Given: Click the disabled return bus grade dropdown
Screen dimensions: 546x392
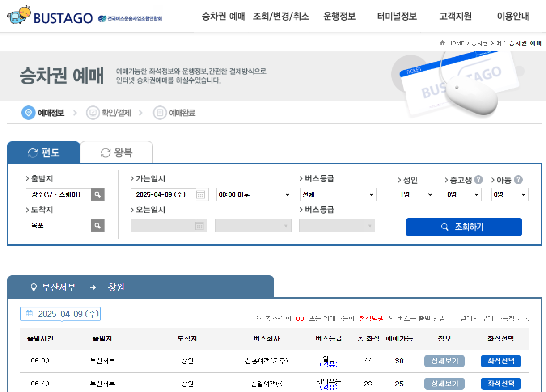Looking at the screenshot, I should 337,226.
